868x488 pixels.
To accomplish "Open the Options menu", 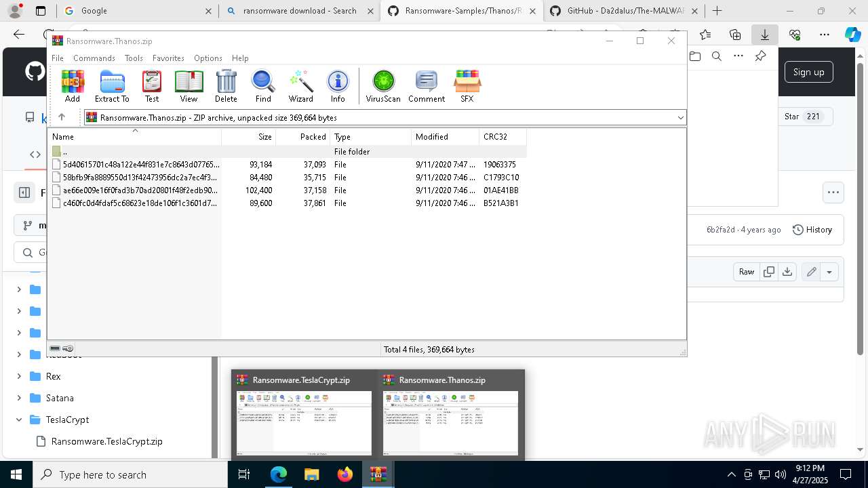I will click(208, 58).
